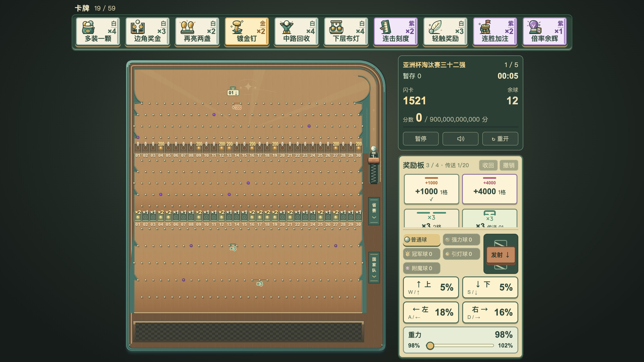Select the 边角奖金 card
Image resolution: width=644 pixels, height=362 pixels.
pos(148,32)
